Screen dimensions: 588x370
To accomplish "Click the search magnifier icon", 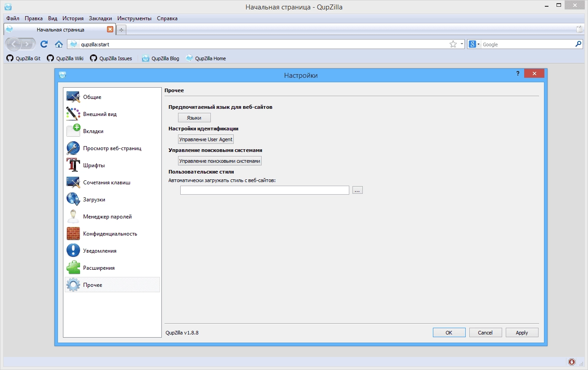I will pyautogui.click(x=578, y=44).
